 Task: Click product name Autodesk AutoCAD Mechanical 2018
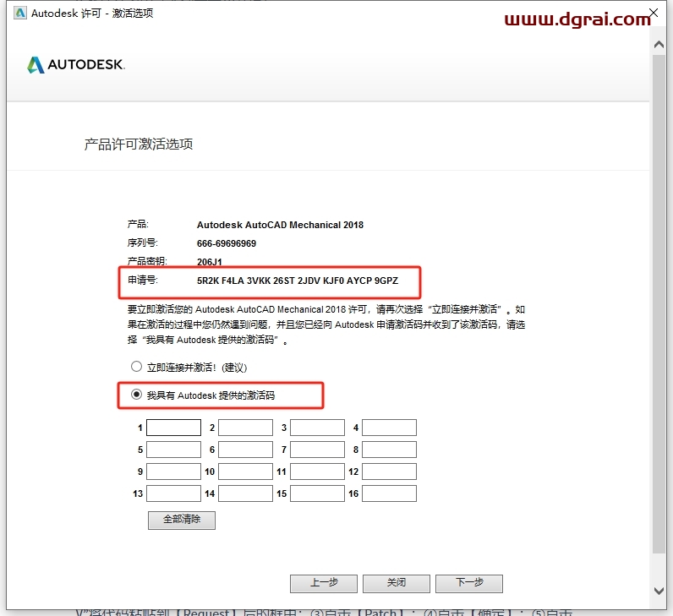pos(280,225)
